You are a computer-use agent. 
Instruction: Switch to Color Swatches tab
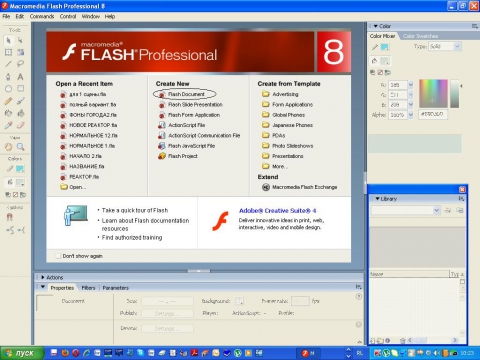(x=420, y=36)
